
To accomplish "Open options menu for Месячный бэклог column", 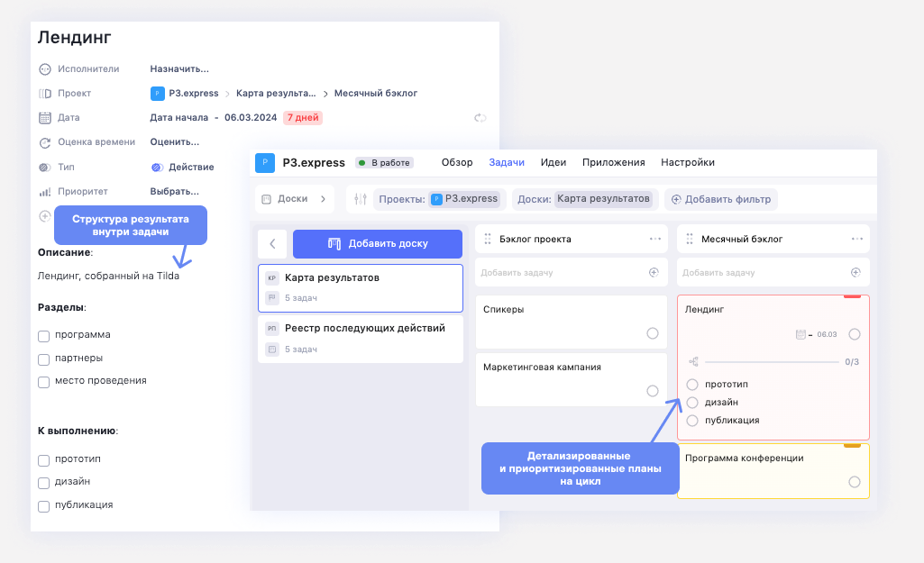I will point(857,239).
